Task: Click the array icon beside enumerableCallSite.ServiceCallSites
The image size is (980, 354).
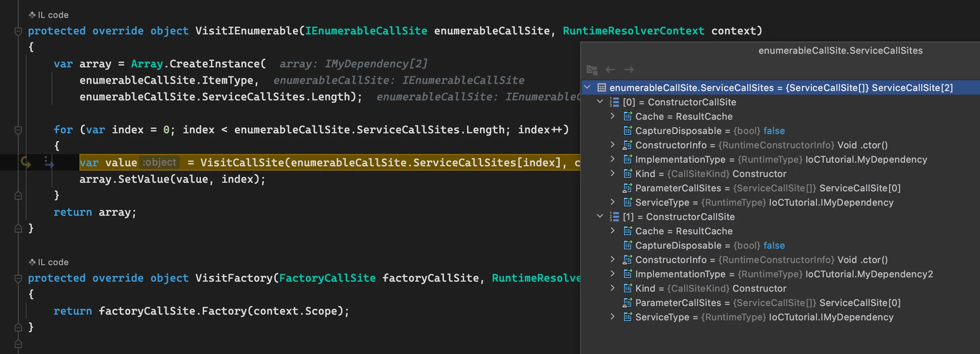Action: pyautogui.click(x=601, y=88)
